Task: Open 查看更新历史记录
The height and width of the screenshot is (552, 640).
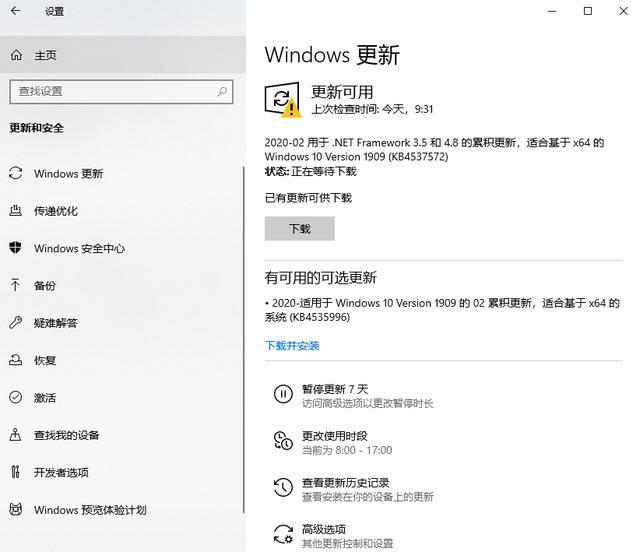Action: click(x=353, y=489)
